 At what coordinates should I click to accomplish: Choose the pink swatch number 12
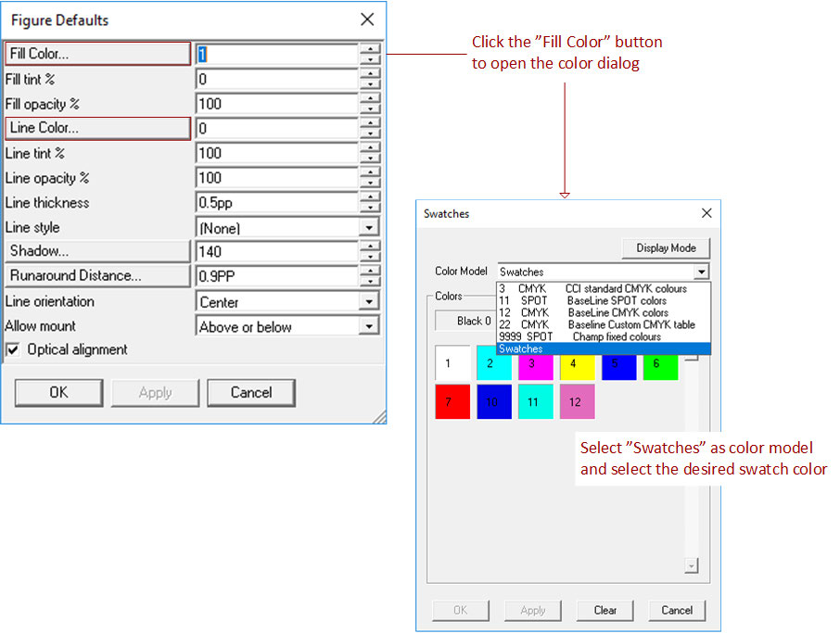click(x=576, y=401)
